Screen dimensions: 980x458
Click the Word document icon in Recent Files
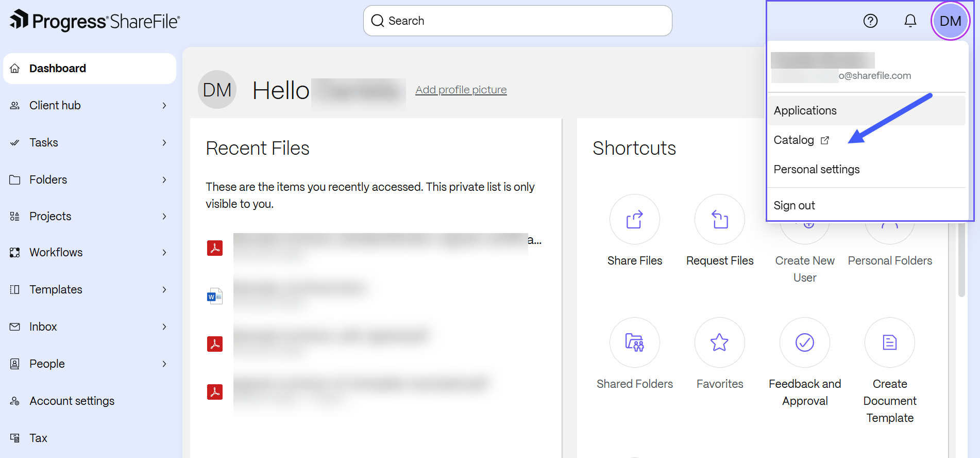[x=215, y=296]
